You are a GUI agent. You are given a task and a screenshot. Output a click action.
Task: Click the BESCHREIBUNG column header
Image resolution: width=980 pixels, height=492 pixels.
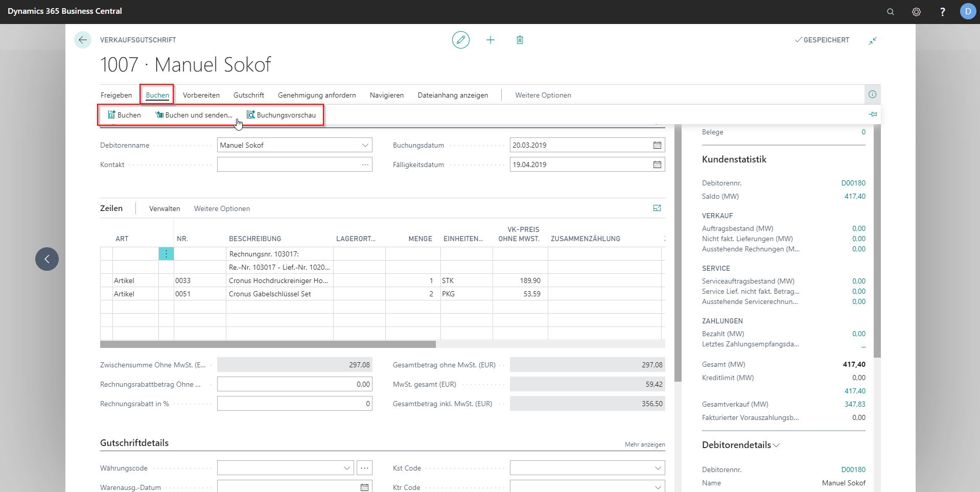[x=255, y=239]
